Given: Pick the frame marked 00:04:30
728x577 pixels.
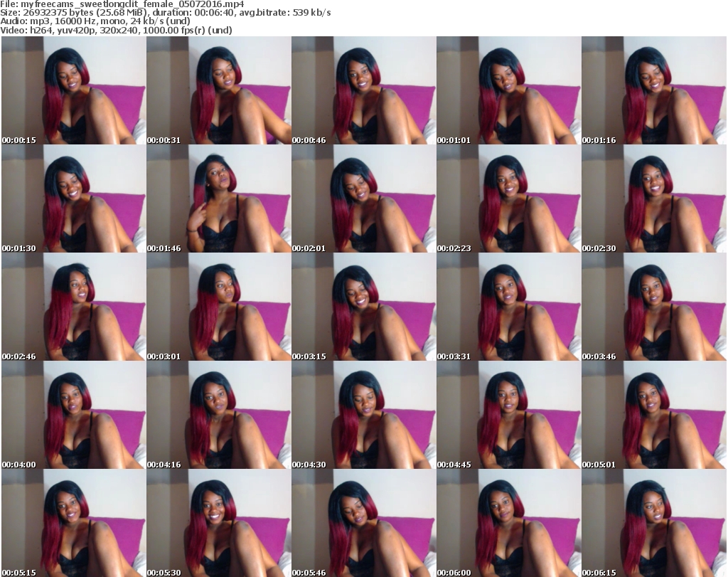Looking at the screenshot, I should click(x=363, y=415).
